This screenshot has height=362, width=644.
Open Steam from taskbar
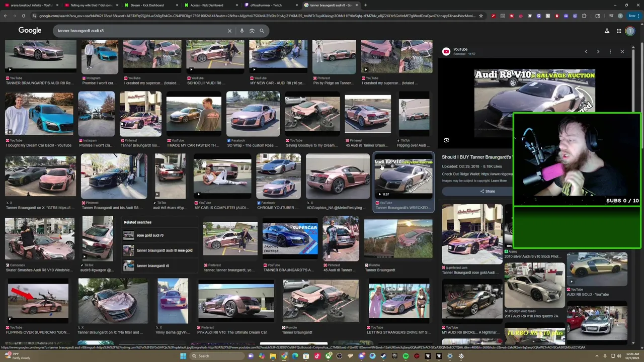pyautogui.click(x=383, y=356)
